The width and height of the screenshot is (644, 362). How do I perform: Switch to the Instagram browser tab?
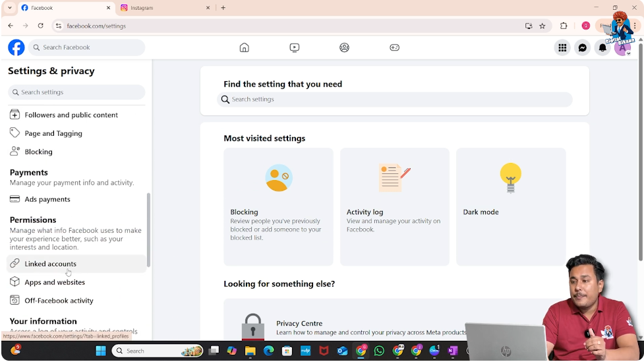(165, 8)
